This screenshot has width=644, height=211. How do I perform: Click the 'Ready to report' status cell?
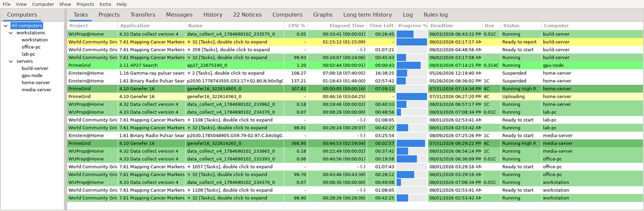(521, 42)
